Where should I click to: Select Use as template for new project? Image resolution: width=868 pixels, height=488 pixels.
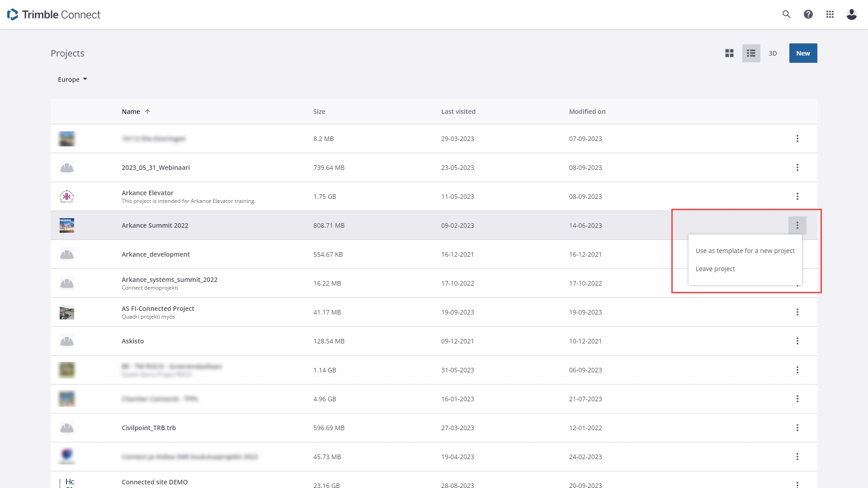point(745,251)
